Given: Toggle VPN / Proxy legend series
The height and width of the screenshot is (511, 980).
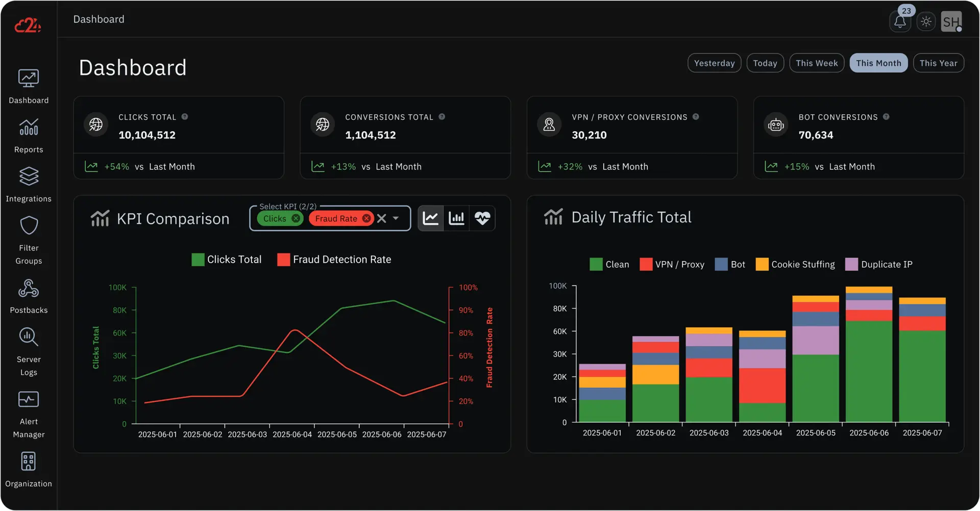Looking at the screenshot, I should click(672, 264).
